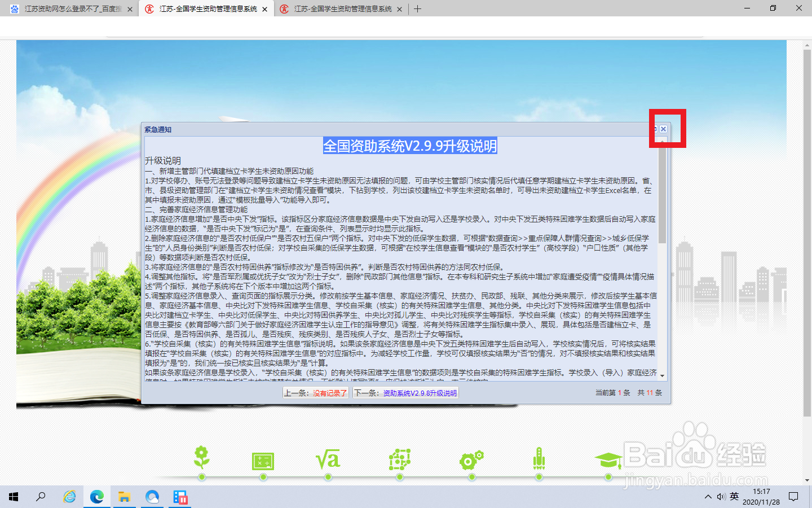Open the screen recorder app in taskbar

180,497
